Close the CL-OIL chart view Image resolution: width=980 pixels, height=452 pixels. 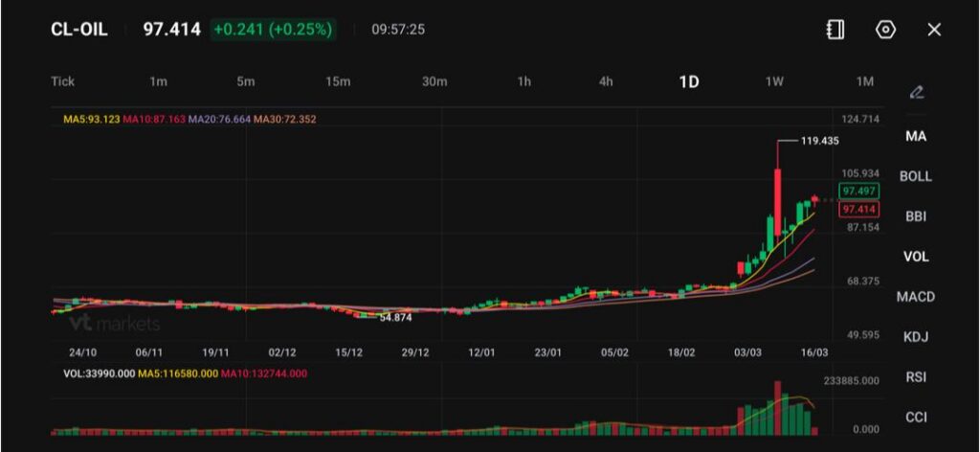coord(934,30)
